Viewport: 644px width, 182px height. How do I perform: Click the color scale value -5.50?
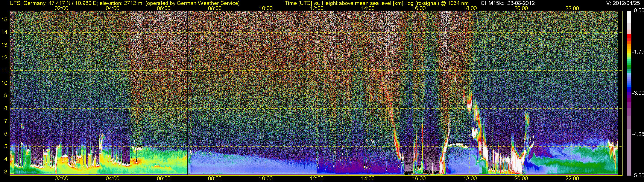(638, 175)
